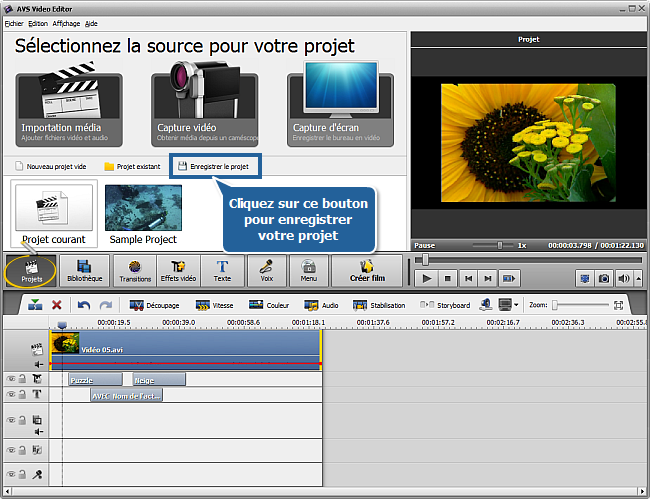Viewport: 650px width, 499px height.
Task: Toggle full screen preview icon
Action: pos(585,279)
